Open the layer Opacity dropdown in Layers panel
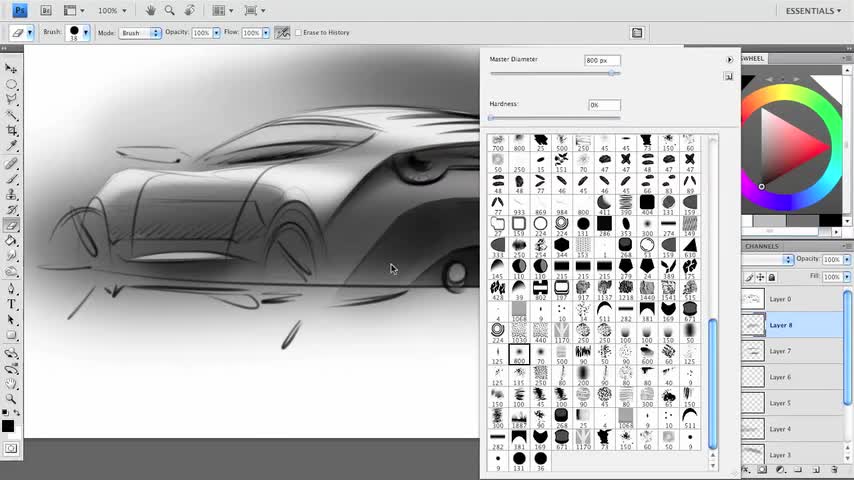The height and width of the screenshot is (480, 854). [847, 260]
